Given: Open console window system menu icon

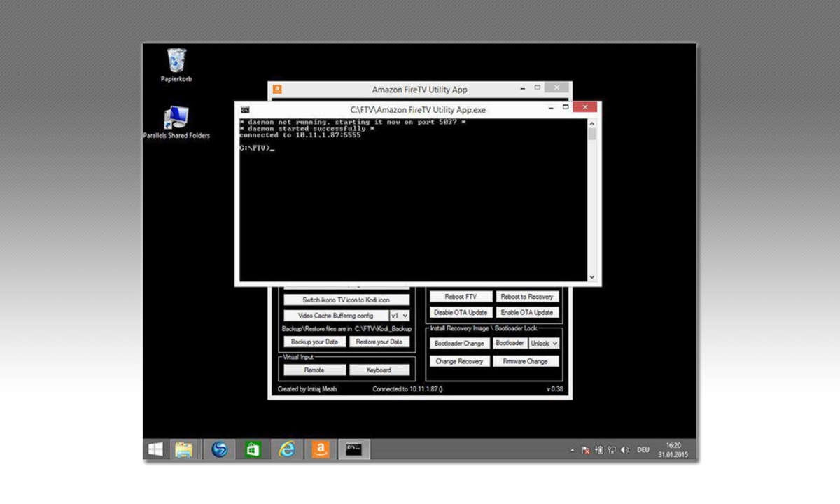Looking at the screenshot, I should coord(245,109).
